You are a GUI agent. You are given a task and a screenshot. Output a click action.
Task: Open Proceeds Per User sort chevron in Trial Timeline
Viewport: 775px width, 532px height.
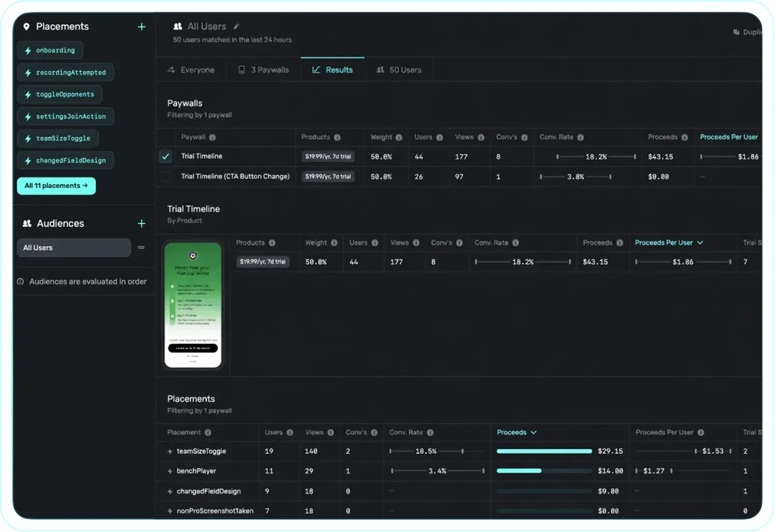[699, 243]
